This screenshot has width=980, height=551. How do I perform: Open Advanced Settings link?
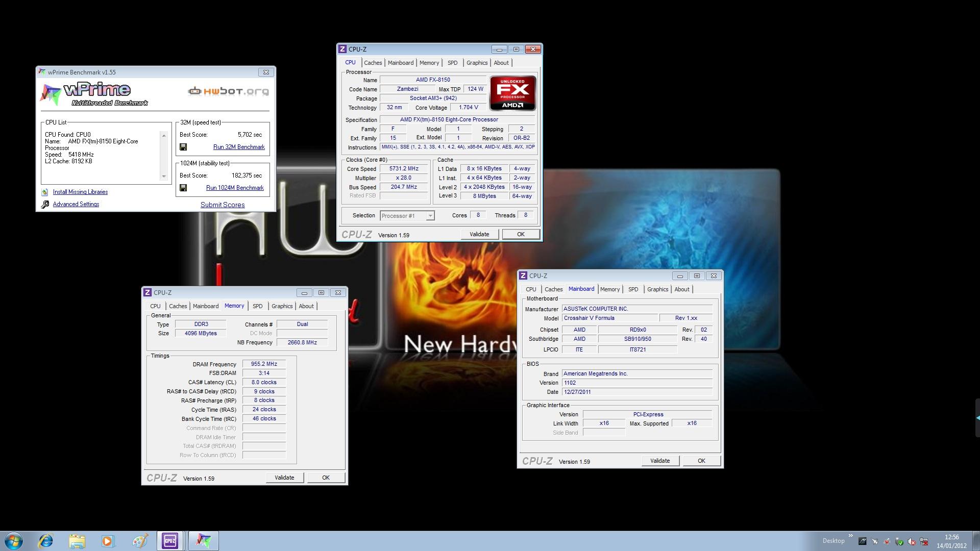[76, 204]
